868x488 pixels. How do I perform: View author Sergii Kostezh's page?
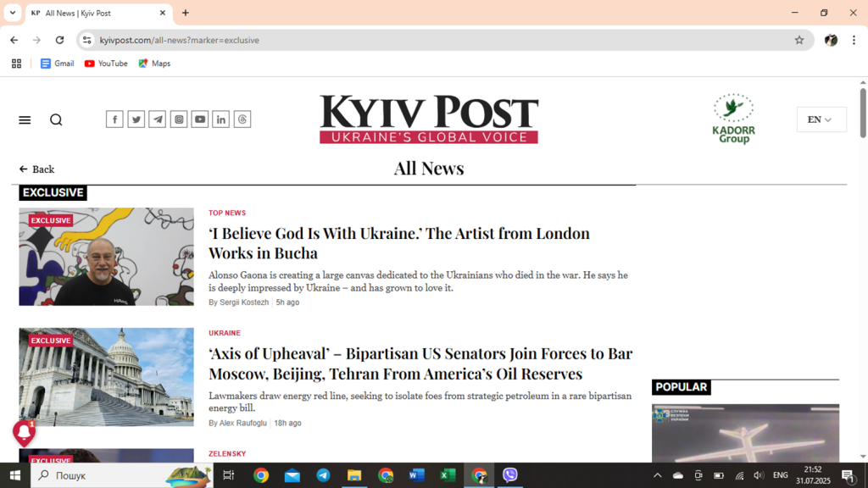pyautogui.click(x=244, y=302)
